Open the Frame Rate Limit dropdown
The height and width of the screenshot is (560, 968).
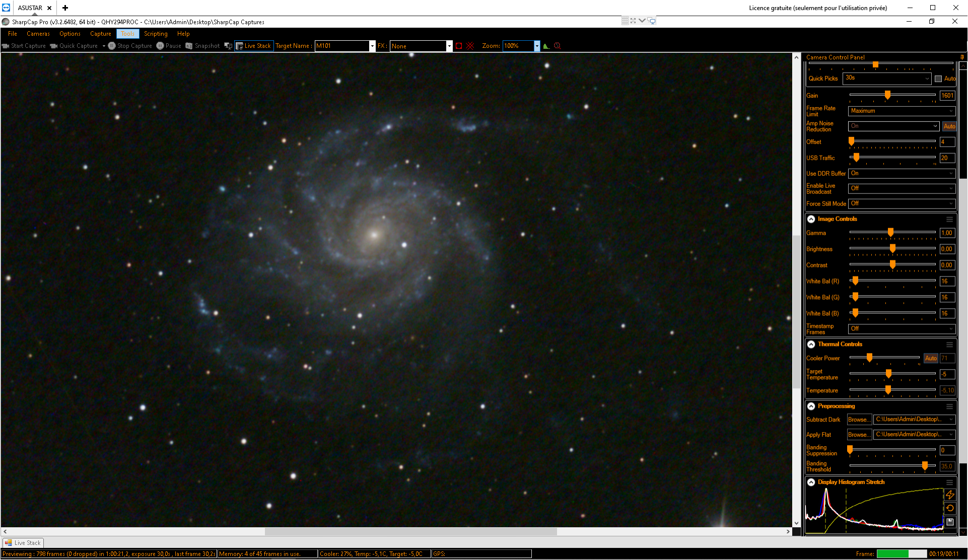[902, 111]
